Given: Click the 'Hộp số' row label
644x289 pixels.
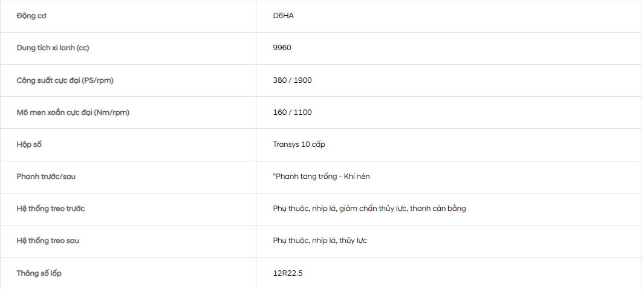Looking at the screenshot, I should tap(29, 144).
